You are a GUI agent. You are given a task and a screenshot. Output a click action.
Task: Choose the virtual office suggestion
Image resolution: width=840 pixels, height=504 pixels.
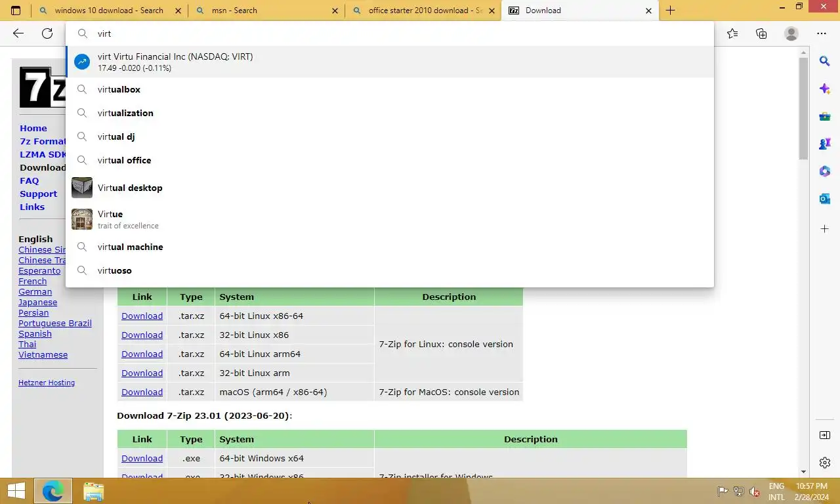(x=390, y=160)
